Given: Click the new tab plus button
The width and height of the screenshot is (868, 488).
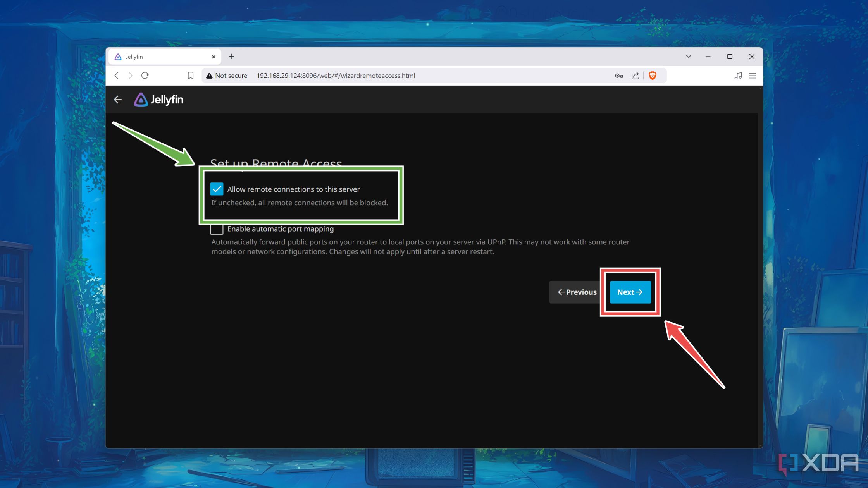Looking at the screenshot, I should click(x=231, y=57).
